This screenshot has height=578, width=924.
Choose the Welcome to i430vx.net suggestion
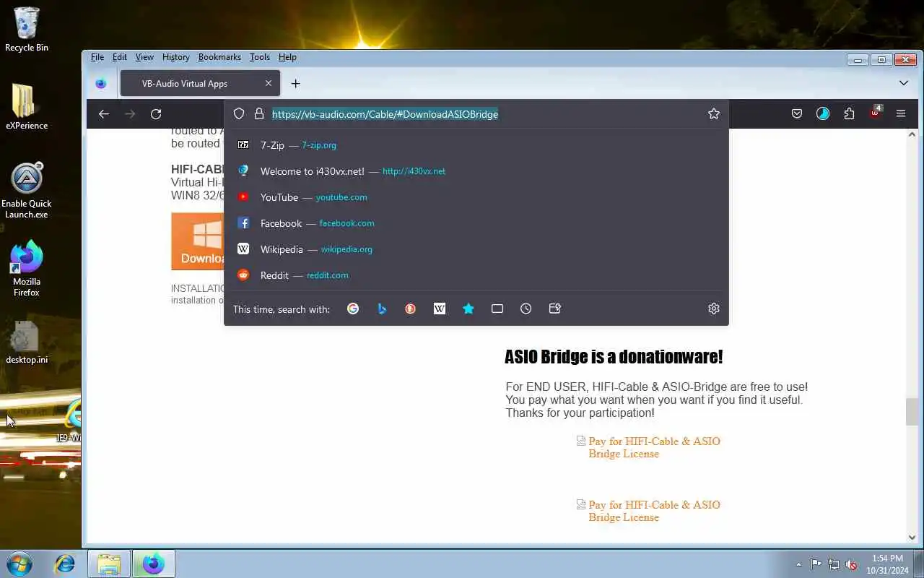pos(476,171)
